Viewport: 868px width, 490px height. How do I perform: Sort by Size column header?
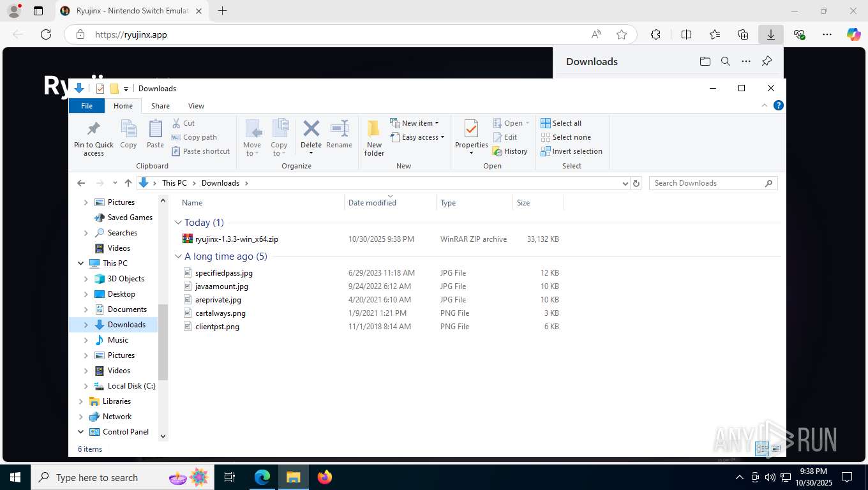click(538, 202)
